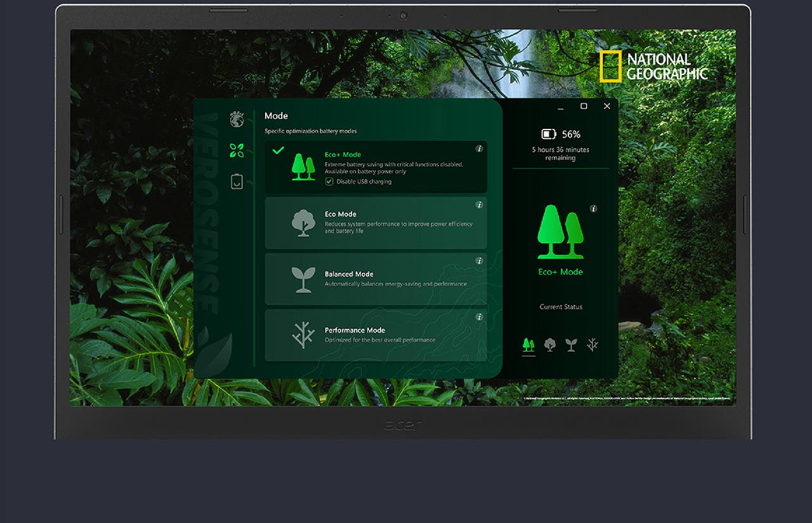
Task: Click info icon on Eco+ Mode card
Action: (479, 149)
